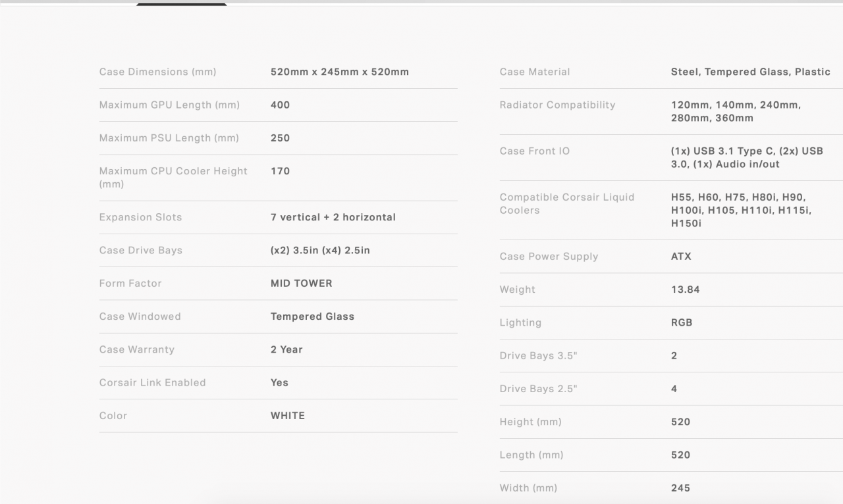Click the MID TOWER form factor value
843x504 pixels.
coord(301,284)
